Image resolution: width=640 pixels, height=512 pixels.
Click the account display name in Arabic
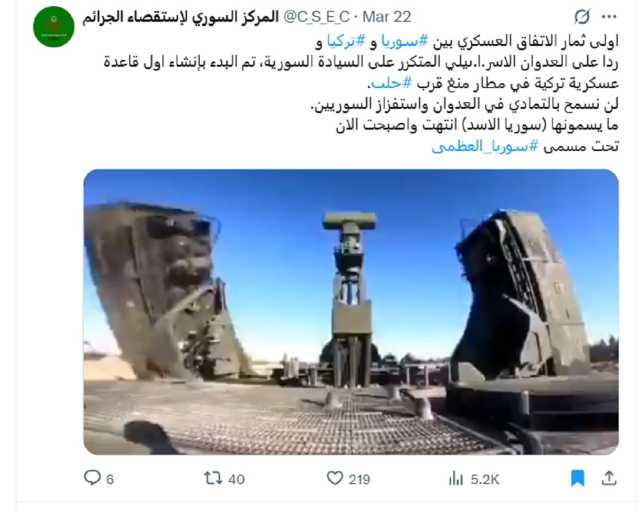pos(180,17)
